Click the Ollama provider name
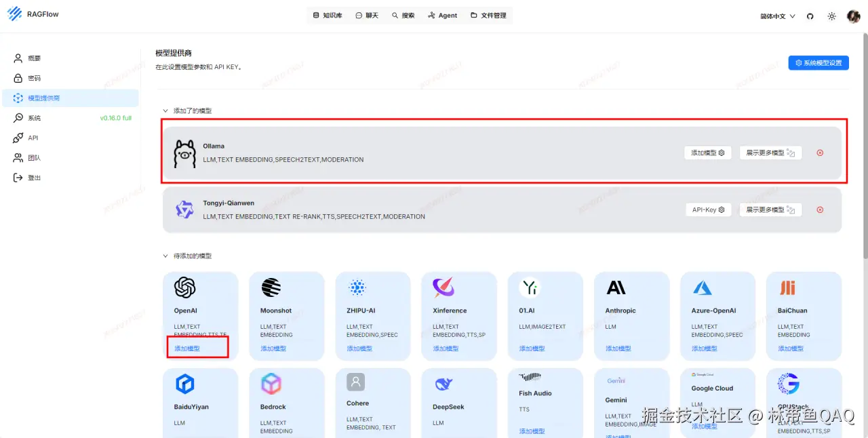Image resolution: width=868 pixels, height=438 pixels. click(x=214, y=146)
